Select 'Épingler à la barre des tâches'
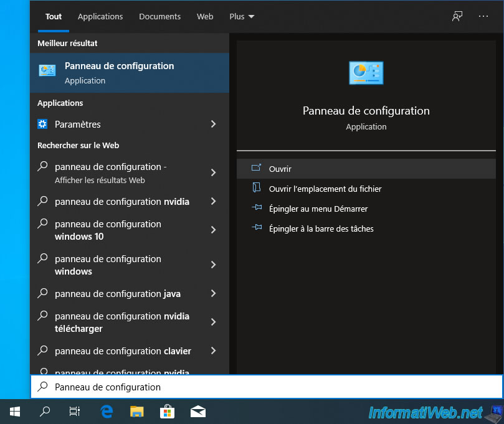The height and width of the screenshot is (424, 504). (366, 228)
